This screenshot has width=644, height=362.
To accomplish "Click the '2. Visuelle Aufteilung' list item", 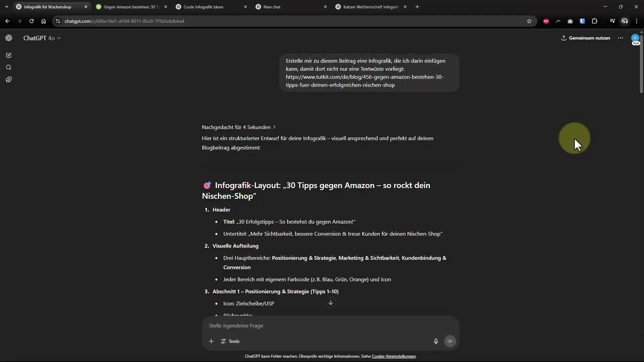I will (231, 246).
